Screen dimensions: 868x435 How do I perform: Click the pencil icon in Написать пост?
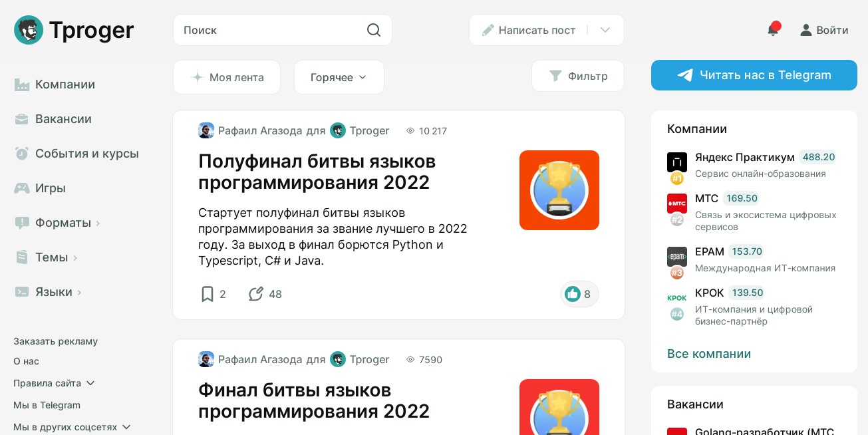pyautogui.click(x=488, y=30)
